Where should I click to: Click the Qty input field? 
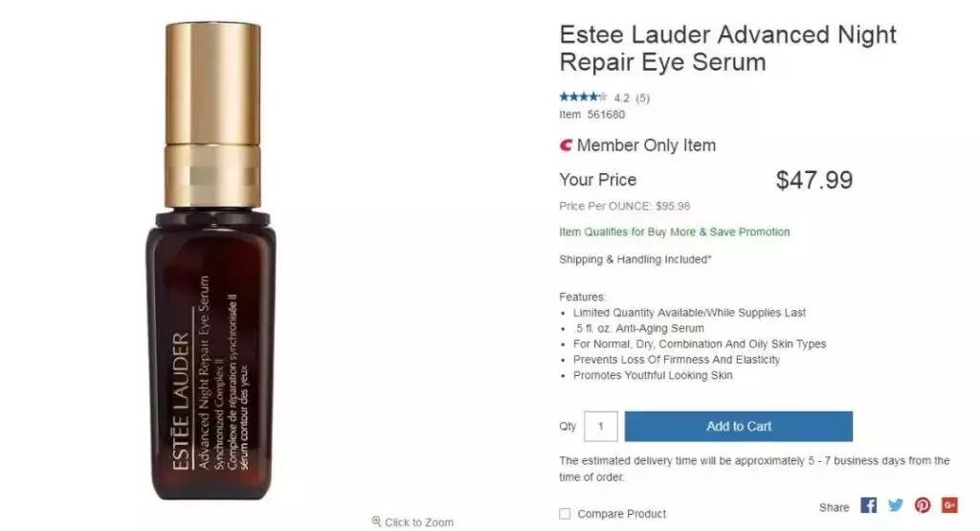(x=601, y=426)
